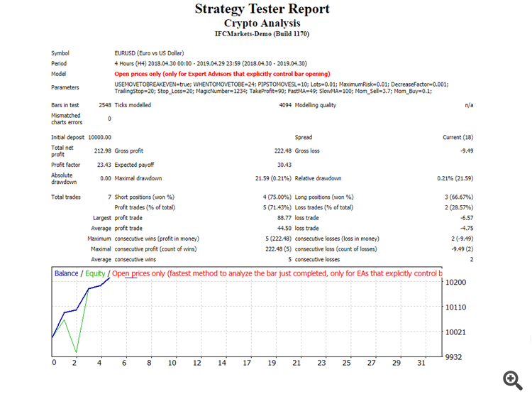Click IFCMarkets-Demo (Build 1170) text
This screenshot has width=532, height=399.
pos(262,34)
